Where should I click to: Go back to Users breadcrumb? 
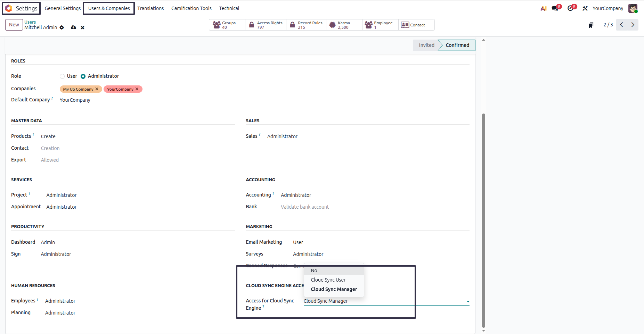tap(30, 22)
